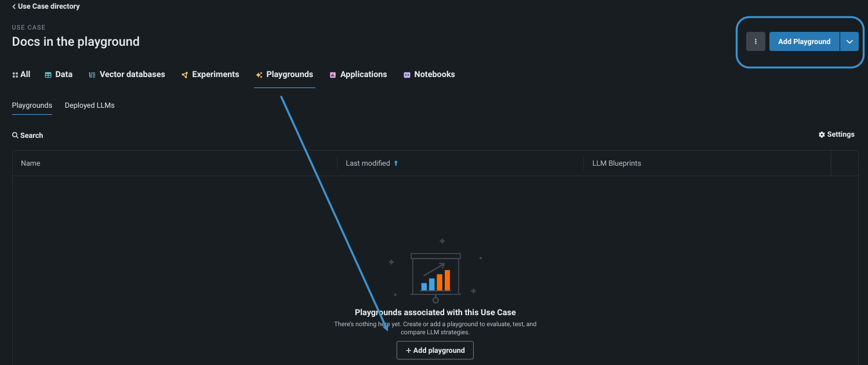Click the All grid icon
The width and height of the screenshot is (868, 365).
[15, 75]
